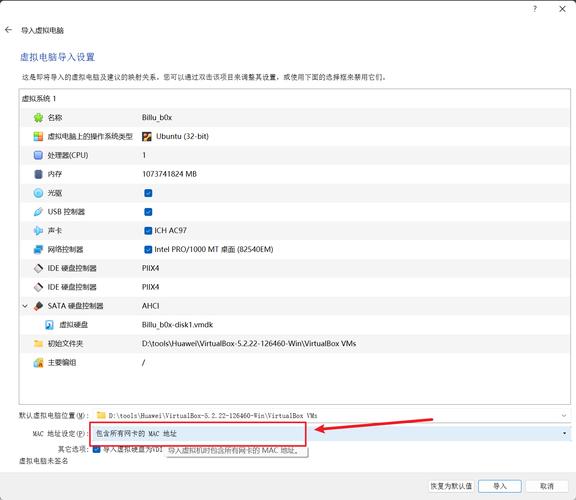Open the default machine location dropdown arrow
The width and height of the screenshot is (576, 500).
click(x=564, y=416)
